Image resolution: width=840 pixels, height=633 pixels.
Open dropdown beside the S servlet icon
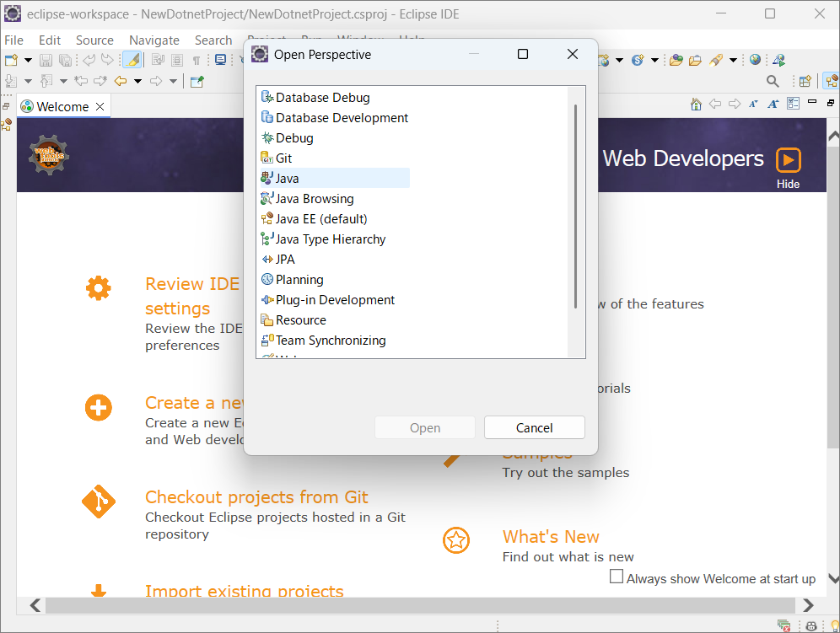click(x=654, y=60)
